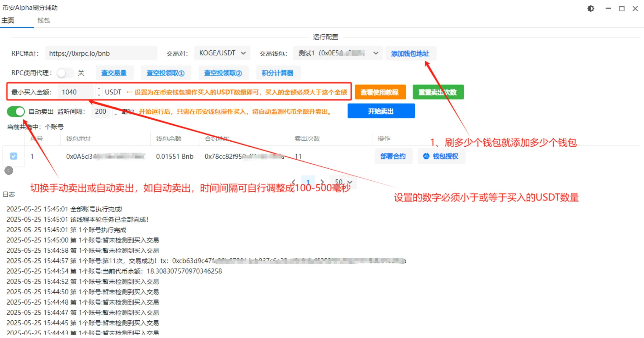Click the theme toggle icon in title bar
This screenshot has height=338, width=644.
(591, 8)
